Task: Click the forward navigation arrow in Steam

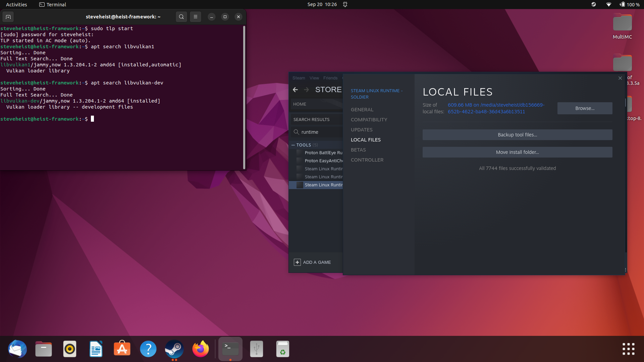Action: pyautogui.click(x=306, y=89)
